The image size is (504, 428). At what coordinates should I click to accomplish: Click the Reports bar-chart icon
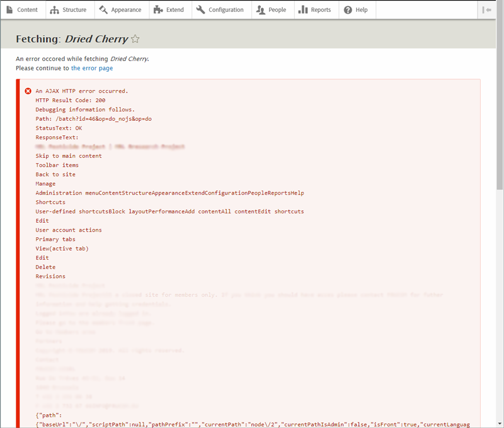point(304,10)
